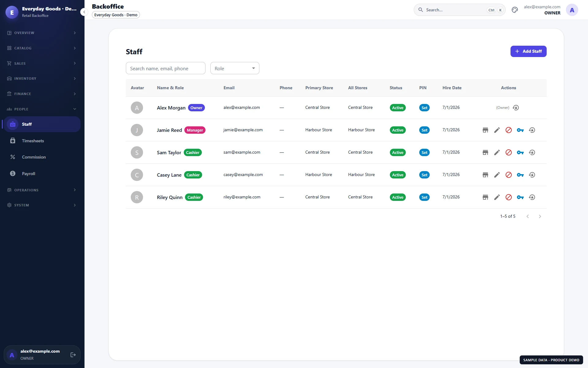Collapse the People sidebar section

coord(42,109)
